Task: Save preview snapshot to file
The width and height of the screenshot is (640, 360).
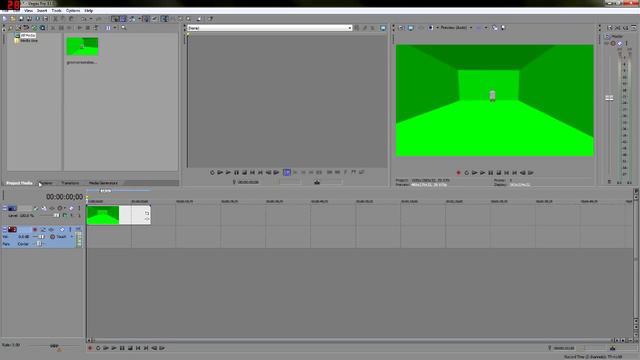Action: coord(503,28)
